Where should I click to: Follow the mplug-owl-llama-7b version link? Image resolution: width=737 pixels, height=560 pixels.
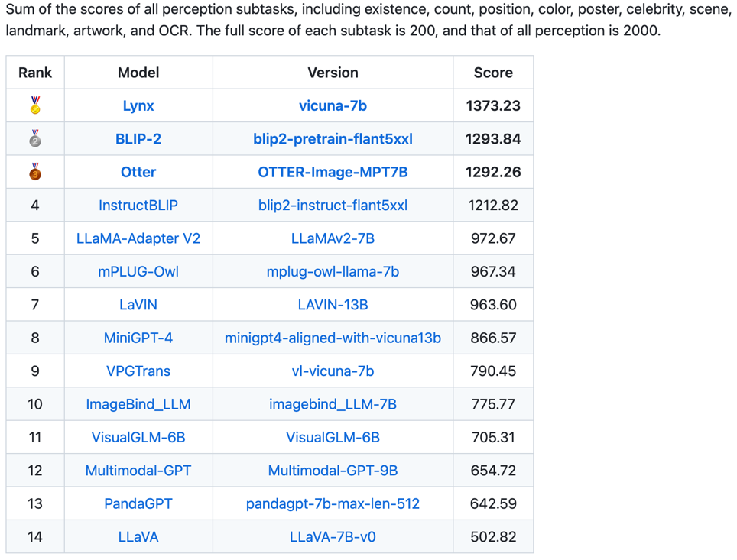(333, 271)
